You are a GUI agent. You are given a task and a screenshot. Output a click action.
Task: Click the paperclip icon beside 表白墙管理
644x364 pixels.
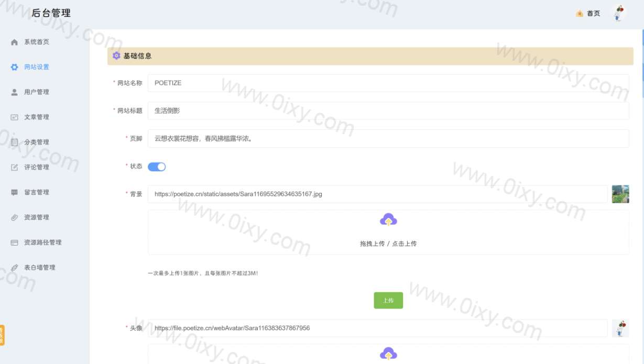[15, 268]
